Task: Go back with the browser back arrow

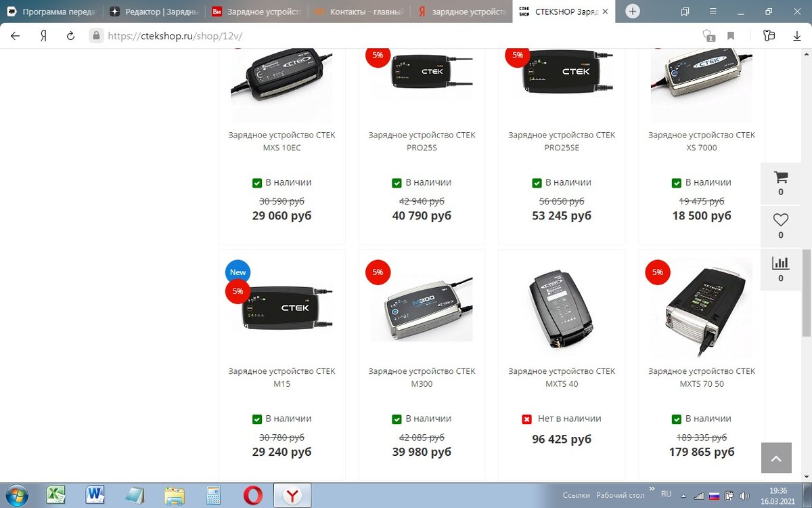Action: 16,36
